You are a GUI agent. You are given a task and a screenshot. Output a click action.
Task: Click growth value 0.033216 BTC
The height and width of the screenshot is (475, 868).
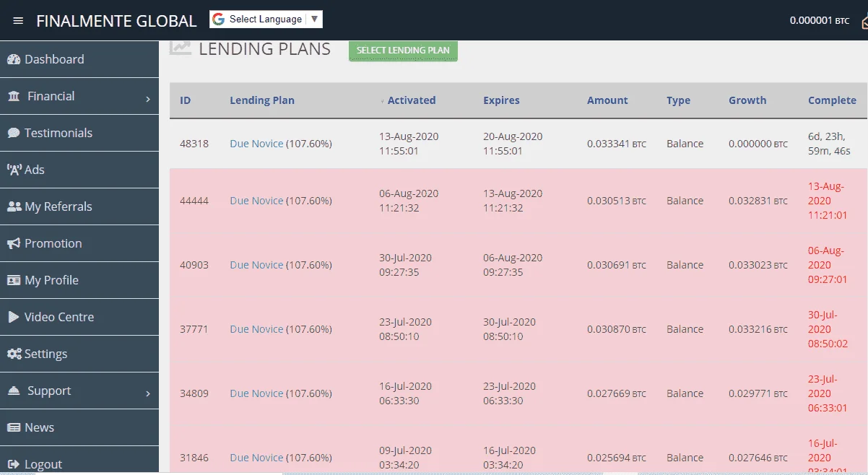click(x=758, y=329)
